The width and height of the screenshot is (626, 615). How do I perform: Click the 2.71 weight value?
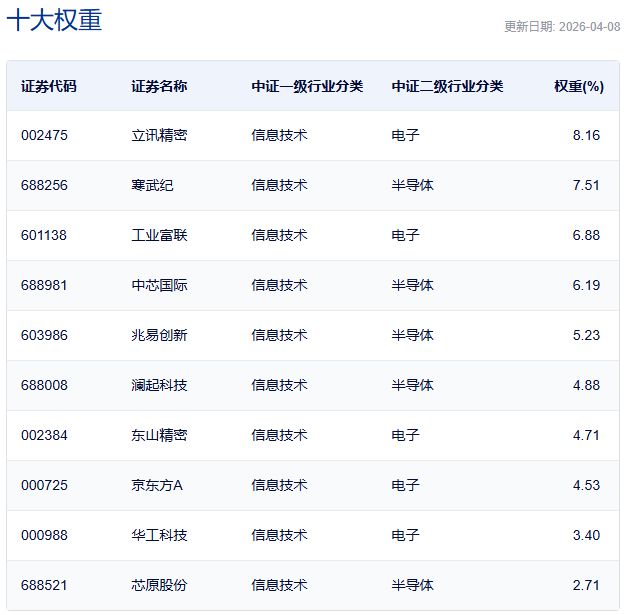586,585
